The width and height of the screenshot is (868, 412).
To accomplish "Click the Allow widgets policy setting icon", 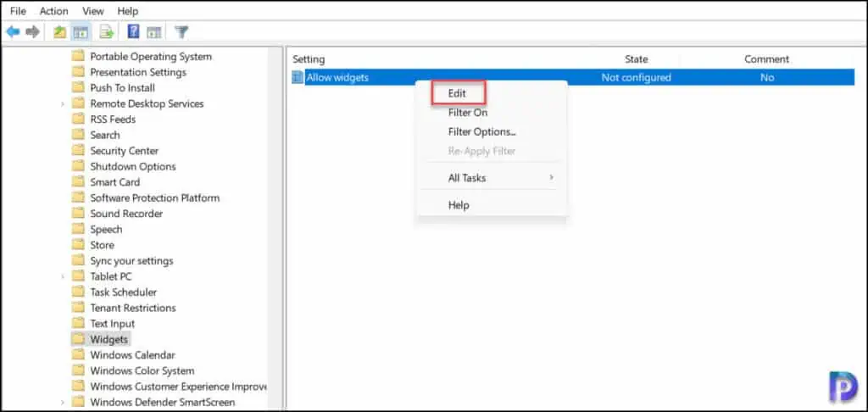I will (298, 77).
